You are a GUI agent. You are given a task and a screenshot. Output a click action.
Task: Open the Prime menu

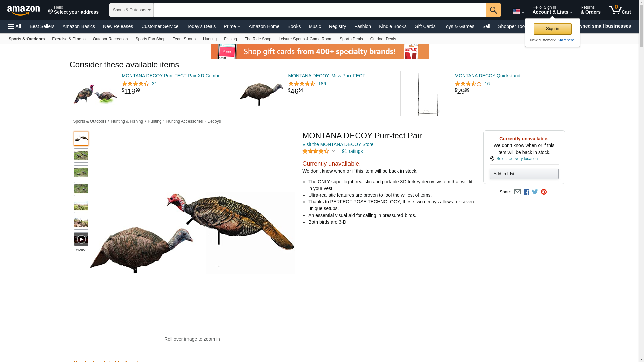pos(232,26)
